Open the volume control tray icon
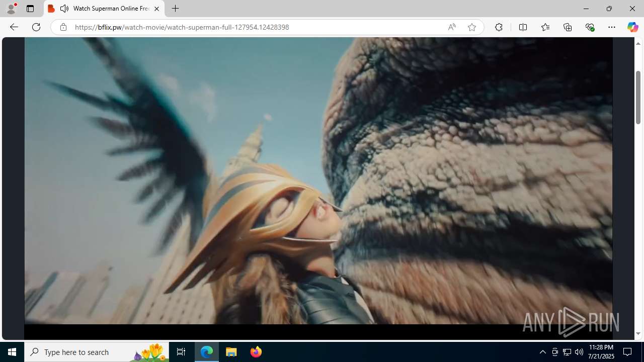644x362 pixels. point(579,352)
